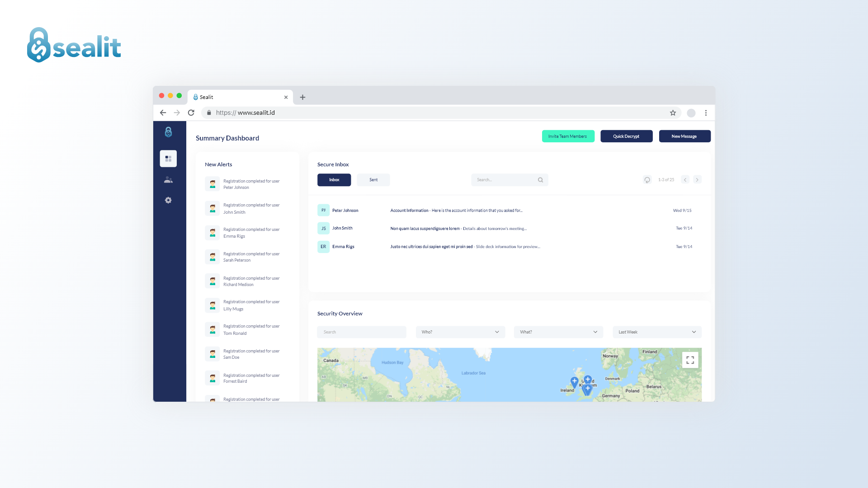Expand the Last Week time range dropdown
This screenshot has width=868, height=488.
657,332
